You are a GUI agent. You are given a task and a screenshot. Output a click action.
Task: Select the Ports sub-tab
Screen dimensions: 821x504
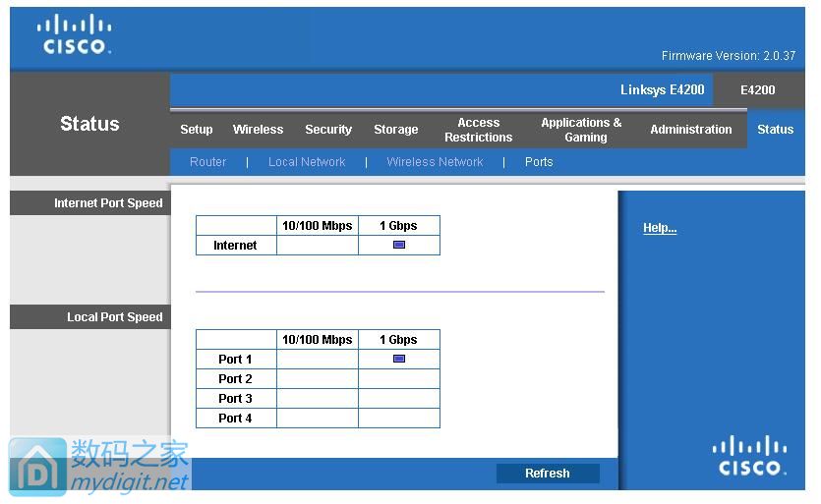(539, 162)
